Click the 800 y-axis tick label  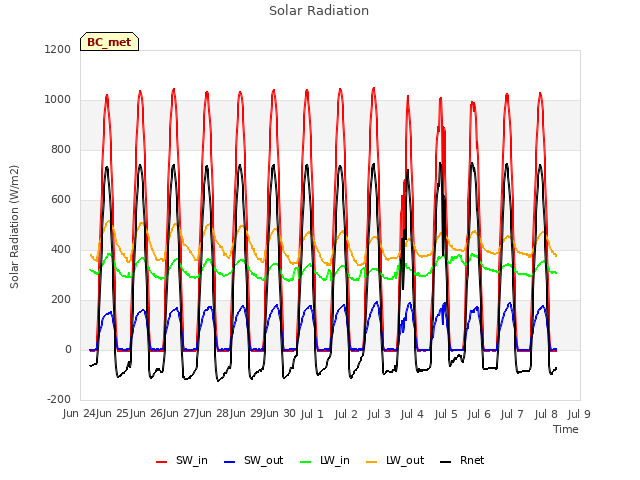[x=61, y=149]
